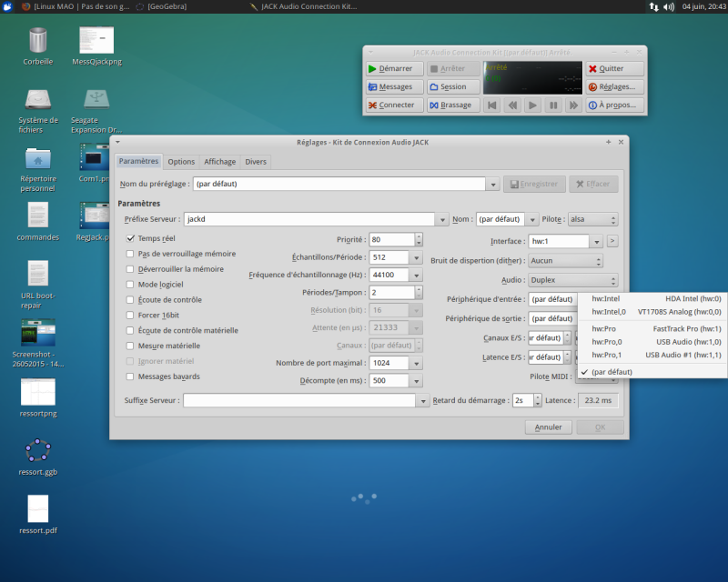728x582 pixels.
Task: Click the À propos info button
Action: (x=615, y=105)
